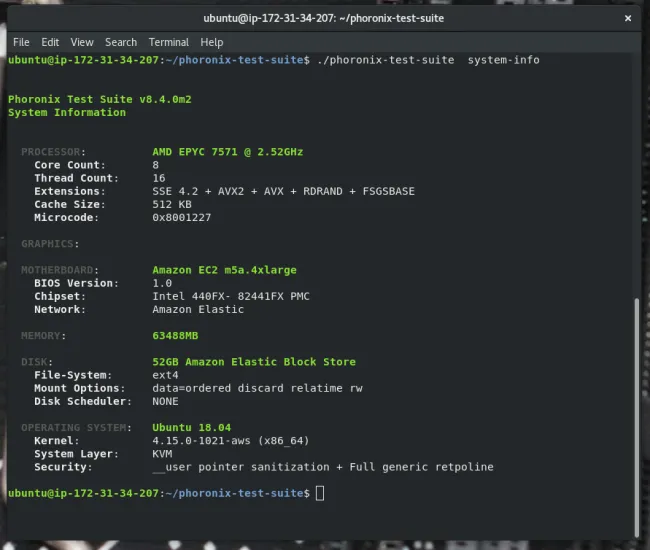Open the Terminal menu
Image resolution: width=650 pixels, height=550 pixels.
point(169,42)
